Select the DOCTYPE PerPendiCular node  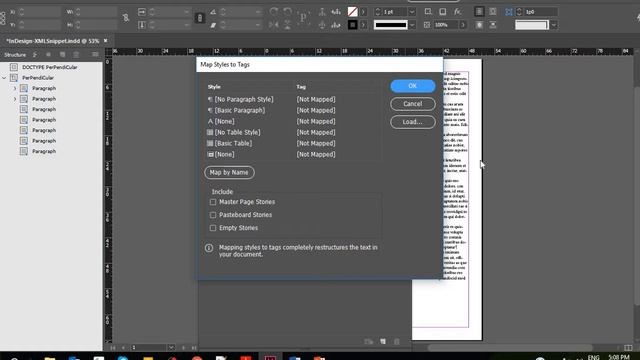[49, 67]
